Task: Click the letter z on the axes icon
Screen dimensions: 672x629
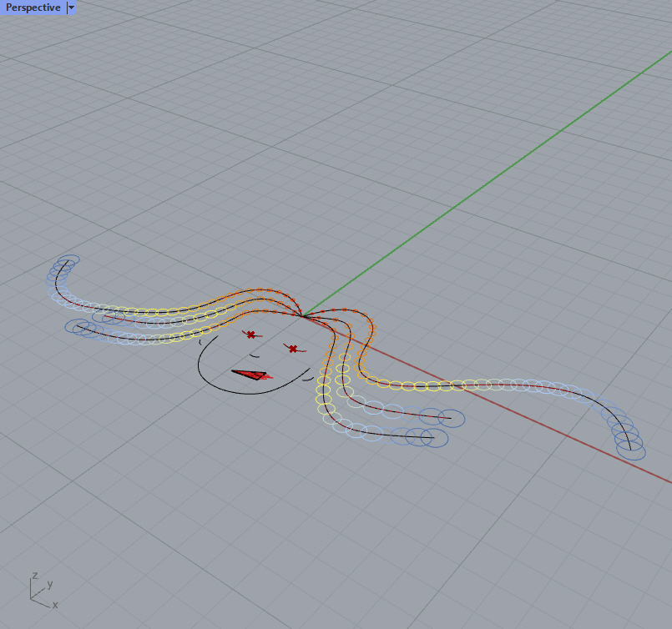Action: (x=34, y=576)
